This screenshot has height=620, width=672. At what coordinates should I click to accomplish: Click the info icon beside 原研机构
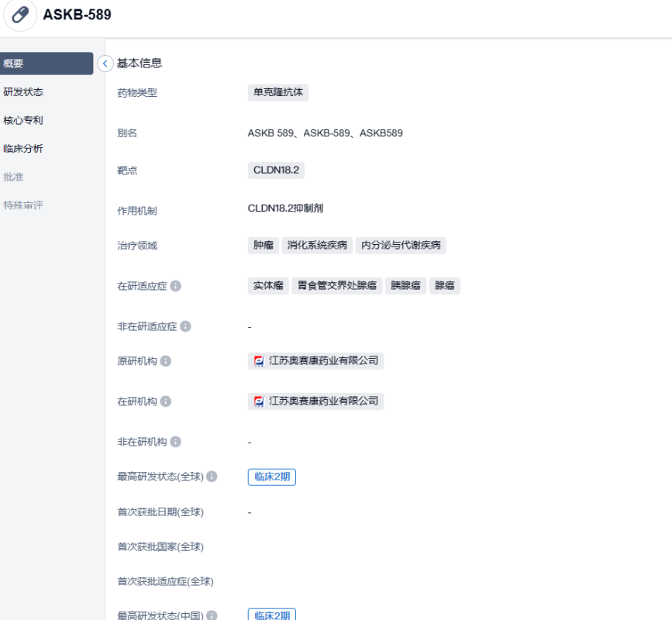tap(166, 361)
